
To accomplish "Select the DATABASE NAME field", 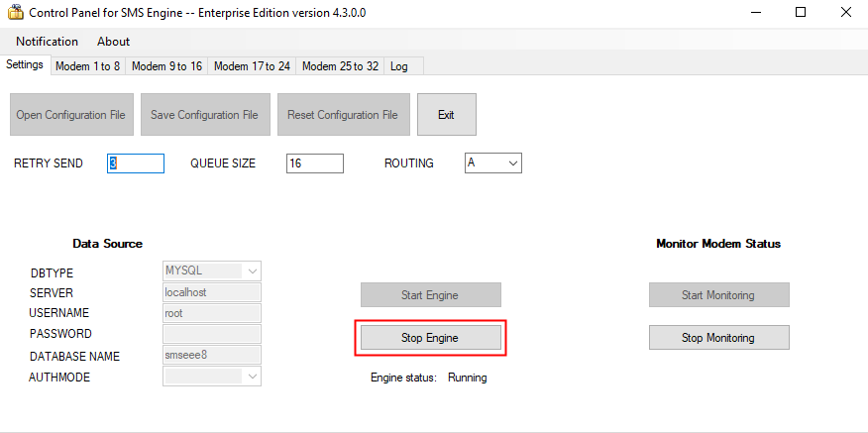I will (211, 355).
